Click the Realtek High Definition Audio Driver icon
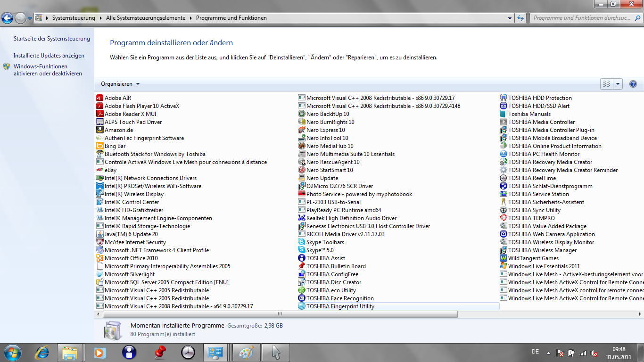The width and height of the screenshot is (644, 362). coord(302,218)
